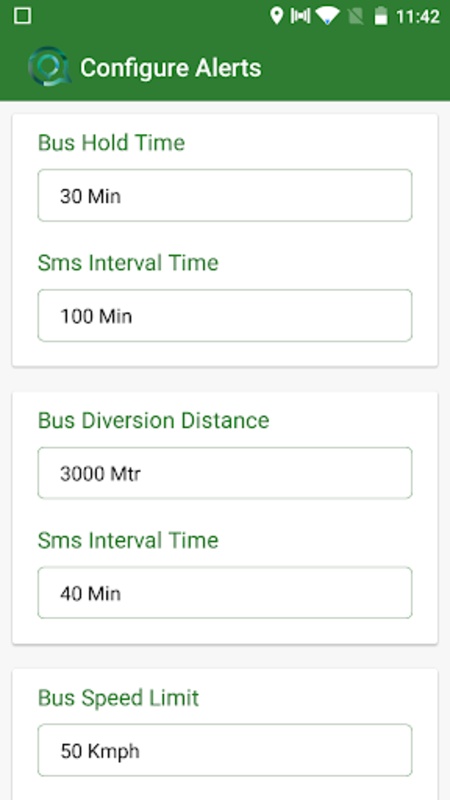Tap the battery status icon
The width and height of the screenshot is (450, 800).
pos(381,16)
